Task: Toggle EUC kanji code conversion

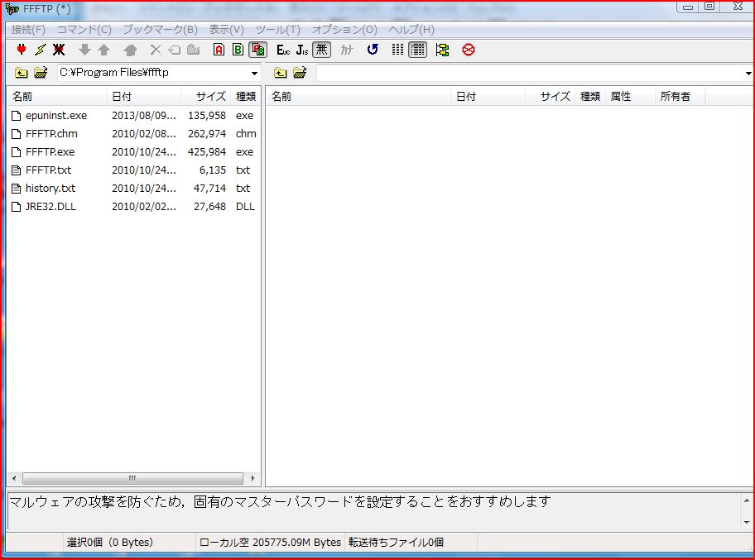Action: [x=283, y=50]
